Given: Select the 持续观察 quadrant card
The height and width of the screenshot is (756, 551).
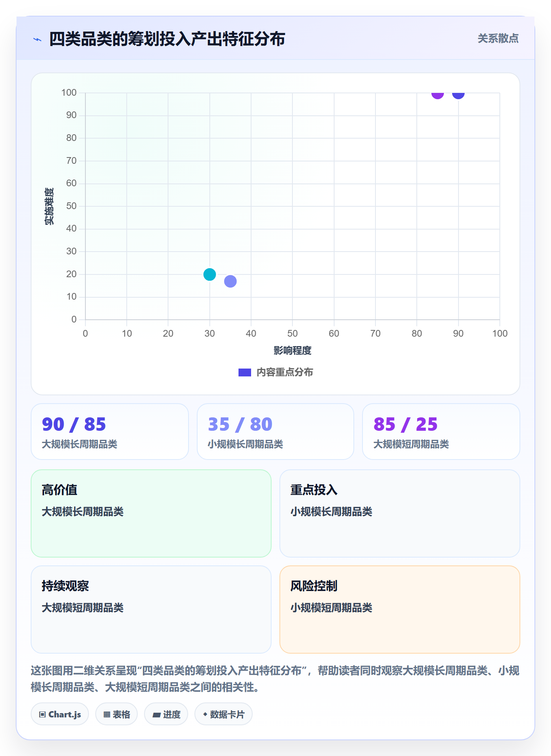Looking at the screenshot, I should coord(151,610).
